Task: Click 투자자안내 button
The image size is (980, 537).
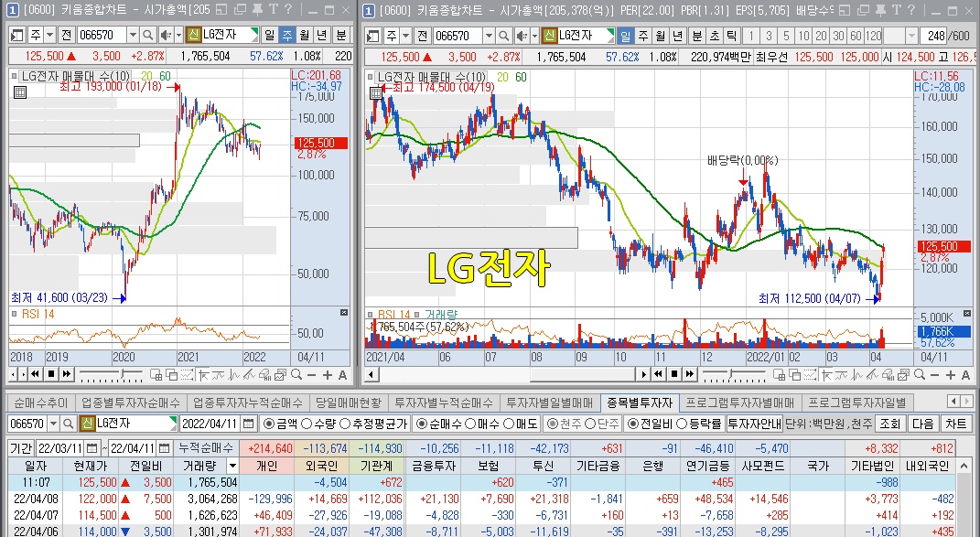Action: [754, 424]
